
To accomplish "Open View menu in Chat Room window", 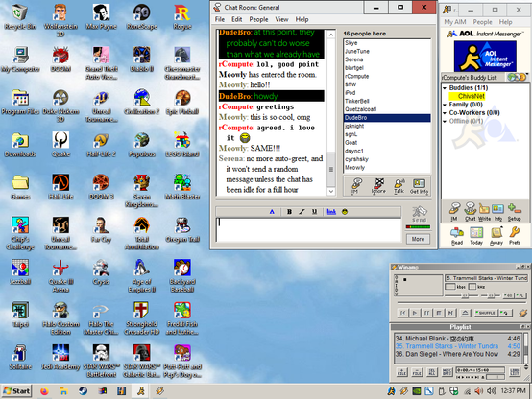I will point(281,19).
